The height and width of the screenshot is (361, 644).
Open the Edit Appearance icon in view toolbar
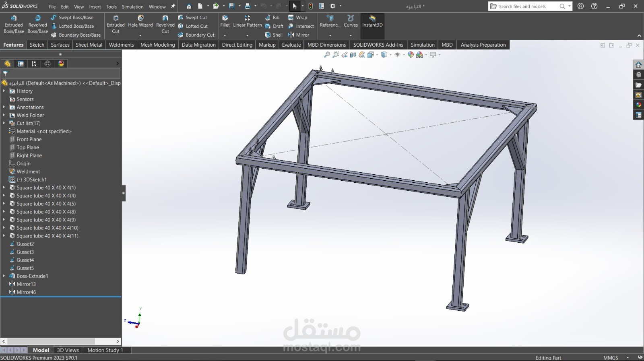(411, 55)
